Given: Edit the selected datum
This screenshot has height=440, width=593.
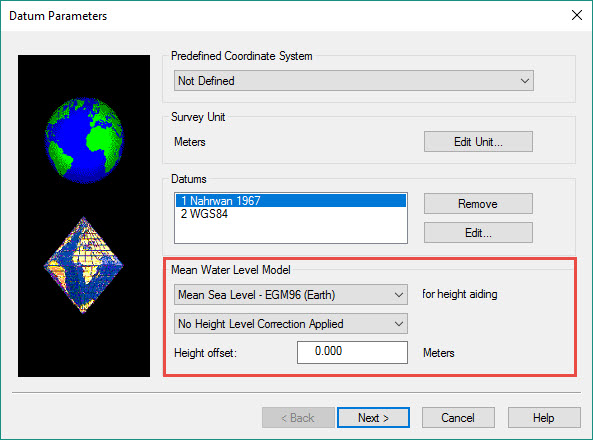Looking at the screenshot, I should click(478, 233).
